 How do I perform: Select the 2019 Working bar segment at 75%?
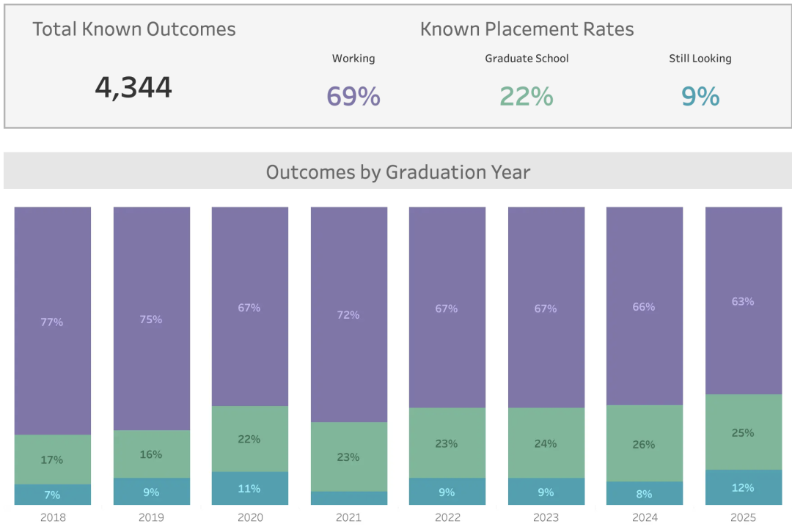(152, 319)
